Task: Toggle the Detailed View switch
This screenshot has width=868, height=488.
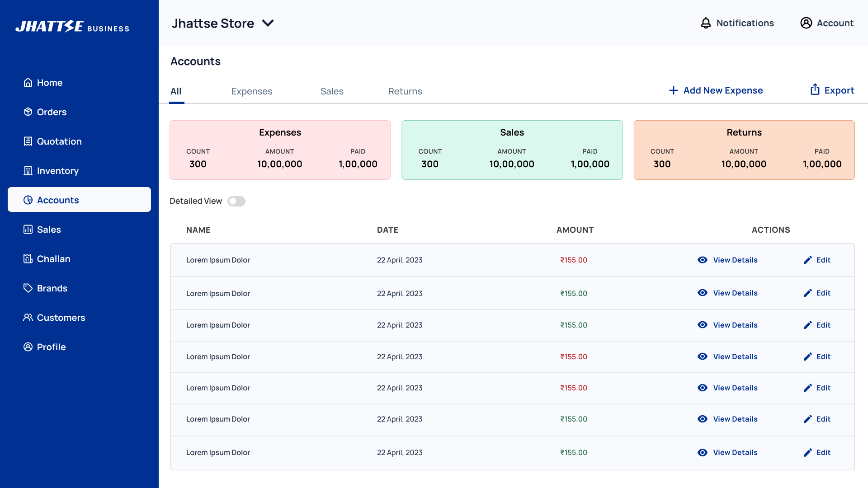Action: click(236, 201)
